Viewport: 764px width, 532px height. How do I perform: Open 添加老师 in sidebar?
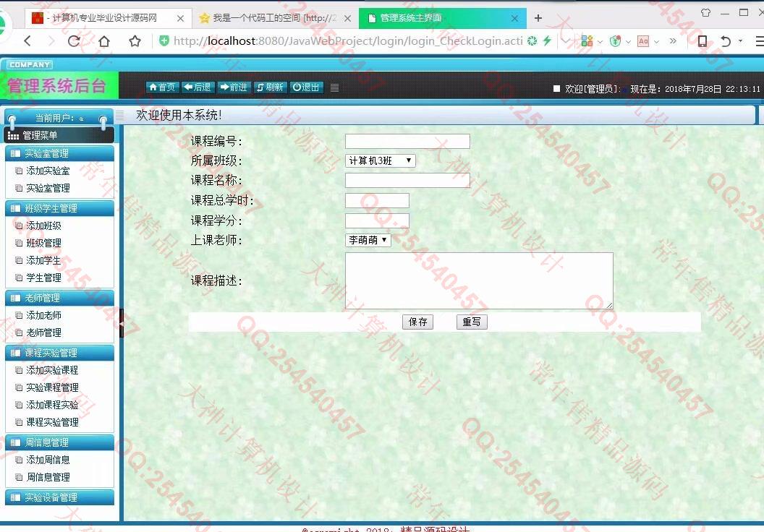pyautogui.click(x=43, y=315)
